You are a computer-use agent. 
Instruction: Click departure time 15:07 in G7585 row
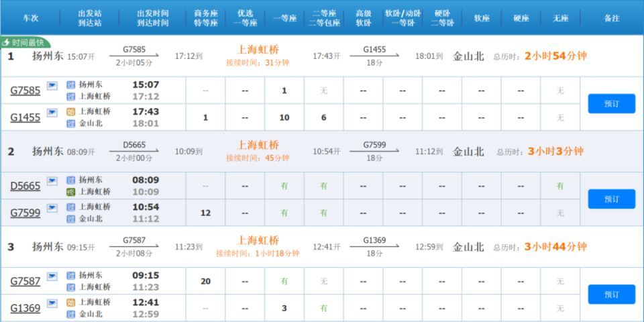tap(146, 85)
